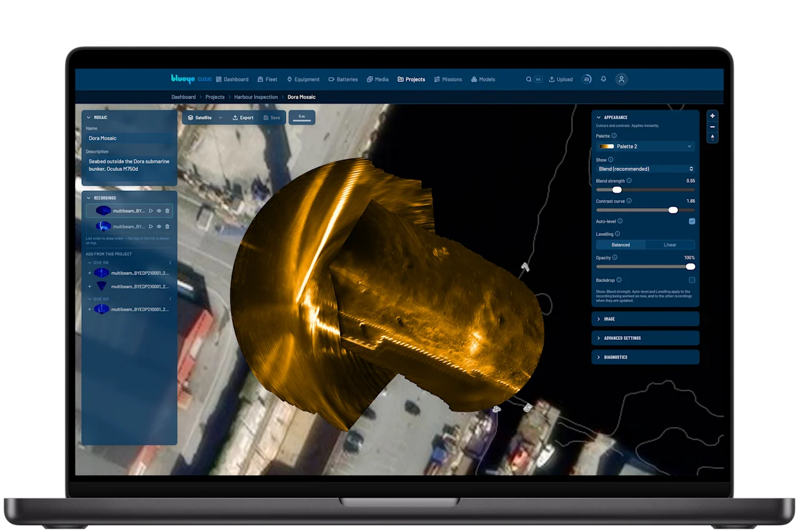Click the Blueye Cloud logo
Image resolution: width=799 pixels, height=532 pixels.
point(191,79)
